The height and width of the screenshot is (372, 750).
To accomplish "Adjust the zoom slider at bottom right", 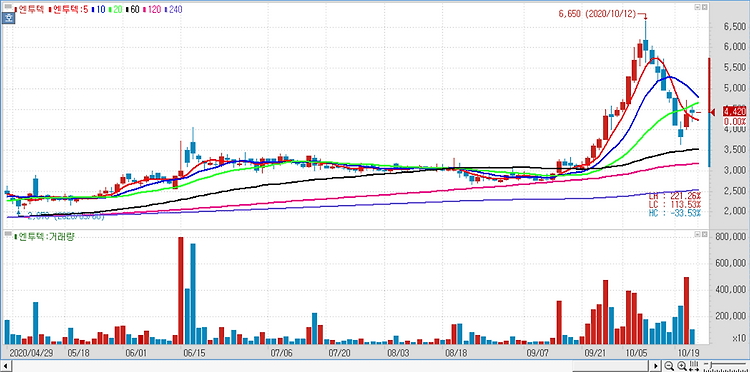I will coord(711,364).
